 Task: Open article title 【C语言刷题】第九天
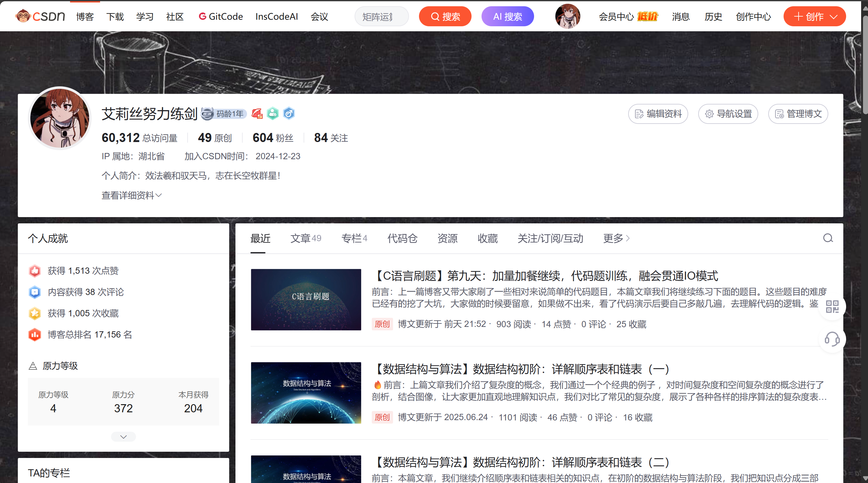(545, 276)
